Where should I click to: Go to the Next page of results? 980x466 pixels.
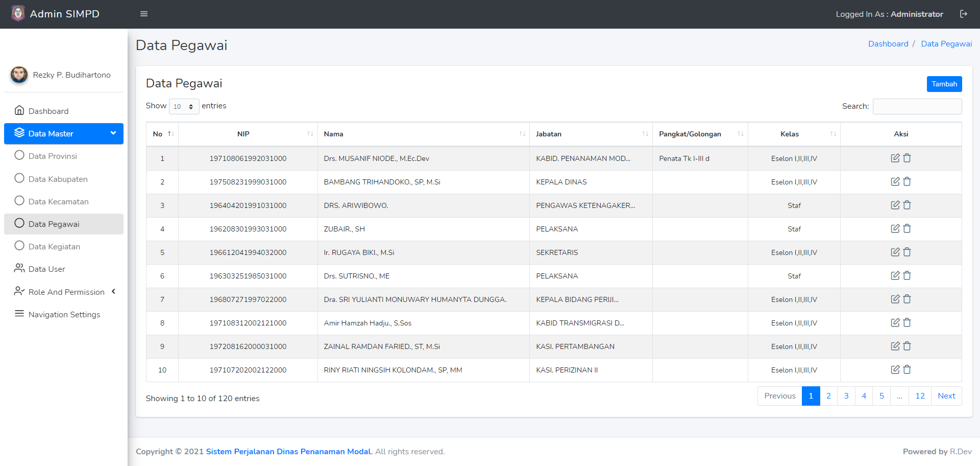click(946, 396)
